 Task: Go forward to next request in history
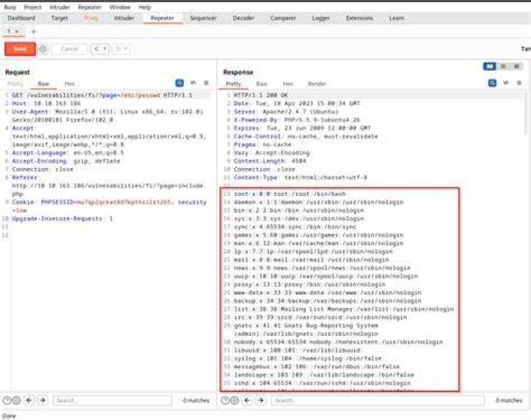pyautogui.click(x=118, y=49)
